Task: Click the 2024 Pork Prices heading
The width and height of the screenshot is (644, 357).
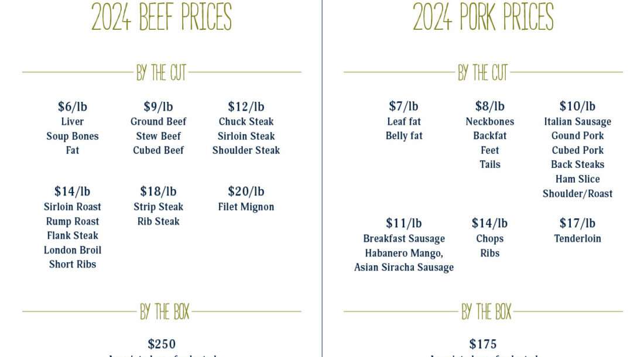Action: coord(483,16)
